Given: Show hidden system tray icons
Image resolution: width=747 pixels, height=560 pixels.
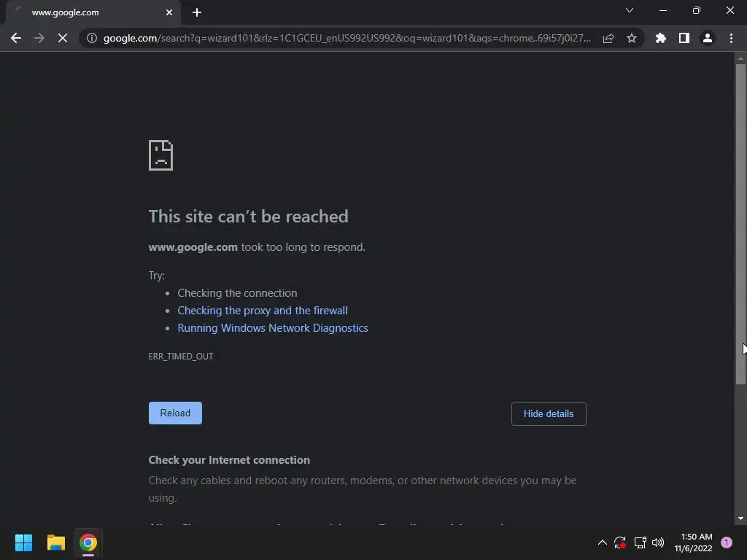Looking at the screenshot, I should pyautogui.click(x=602, y=542).
